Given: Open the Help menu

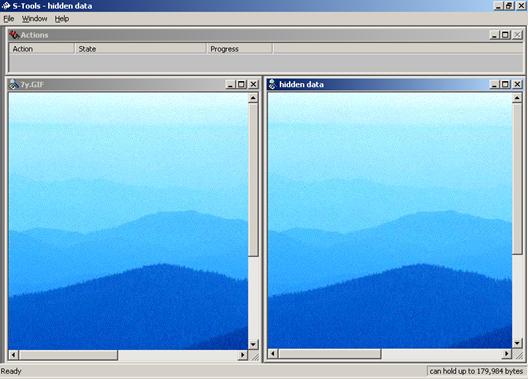Looking at the screenshot, I should pos(62,19).
